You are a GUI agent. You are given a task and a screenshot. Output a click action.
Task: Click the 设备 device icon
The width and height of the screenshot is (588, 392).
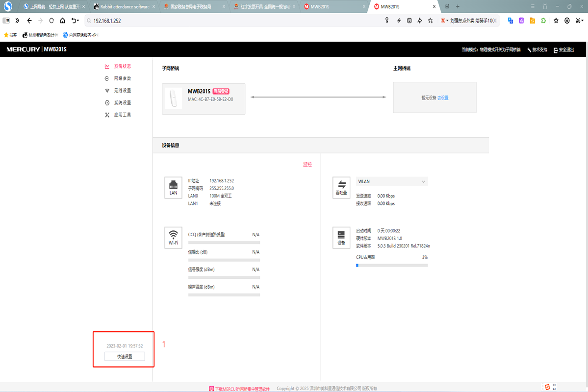(x=341, y=237)
